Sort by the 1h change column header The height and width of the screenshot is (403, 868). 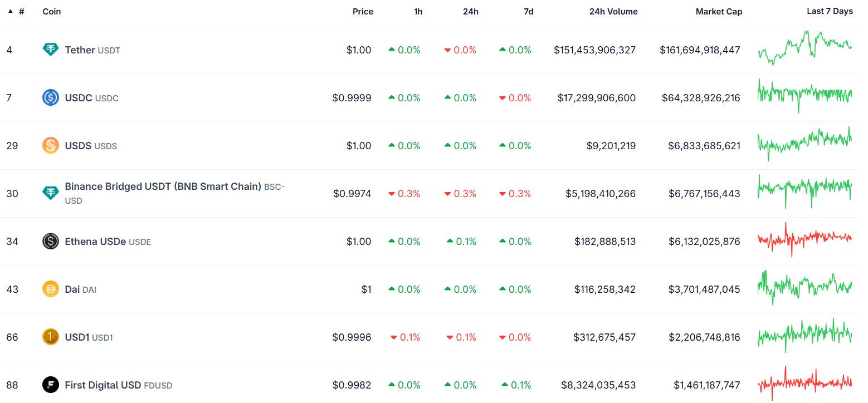coord(418,11)
